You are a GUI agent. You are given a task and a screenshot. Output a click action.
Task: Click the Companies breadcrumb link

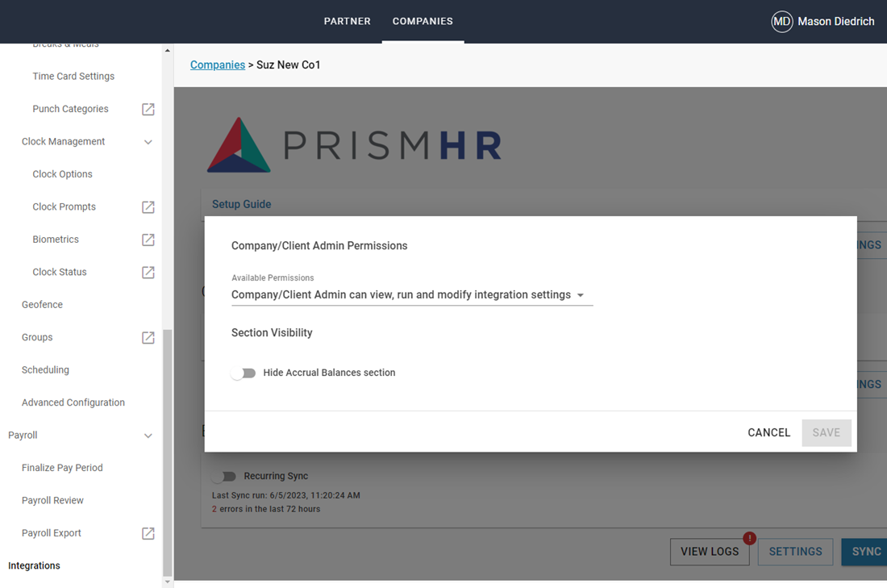pos(217,65)
